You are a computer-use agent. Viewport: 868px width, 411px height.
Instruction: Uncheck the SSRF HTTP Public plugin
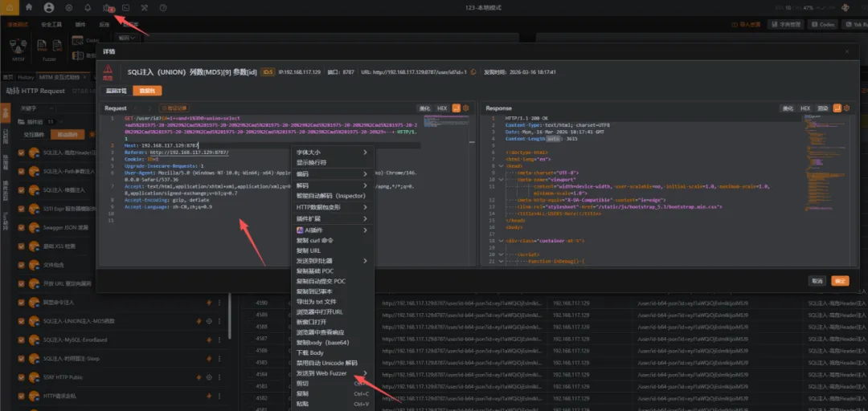tap(21, 377)
